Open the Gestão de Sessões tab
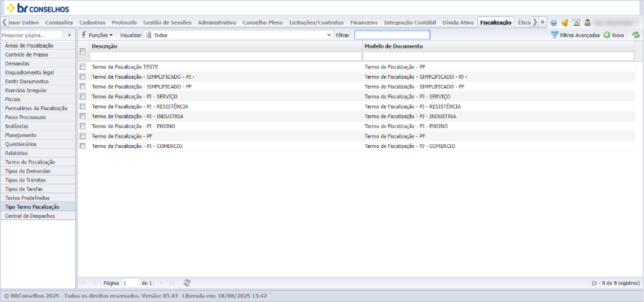 [168, 22]
